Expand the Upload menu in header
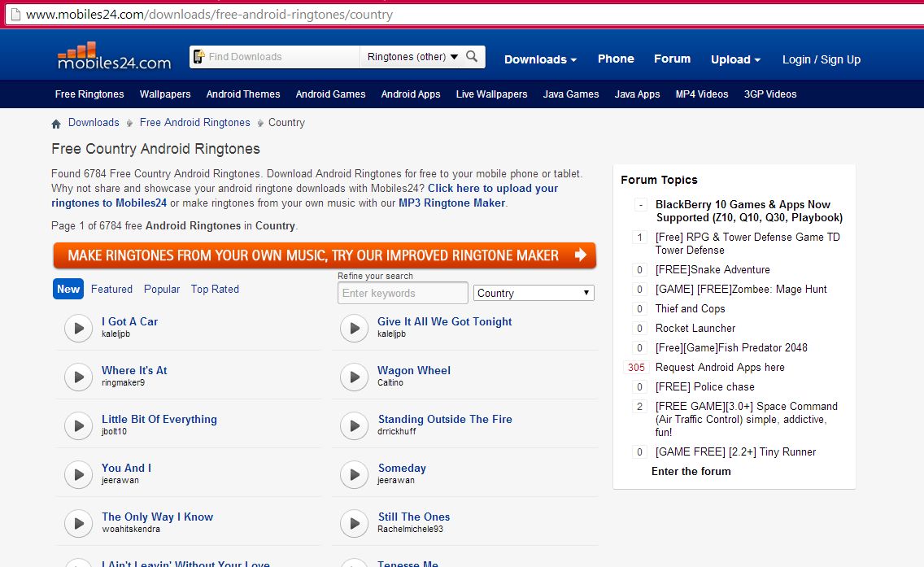The height and width of the screenshot is (567, 924). pos(735,59)
